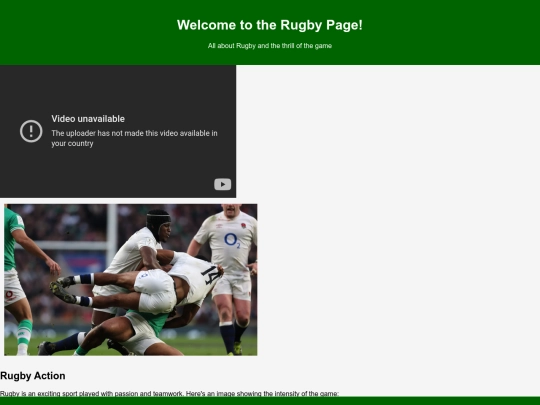
Task: Click the navy socks of the standing player
Action: pos(233,336)
